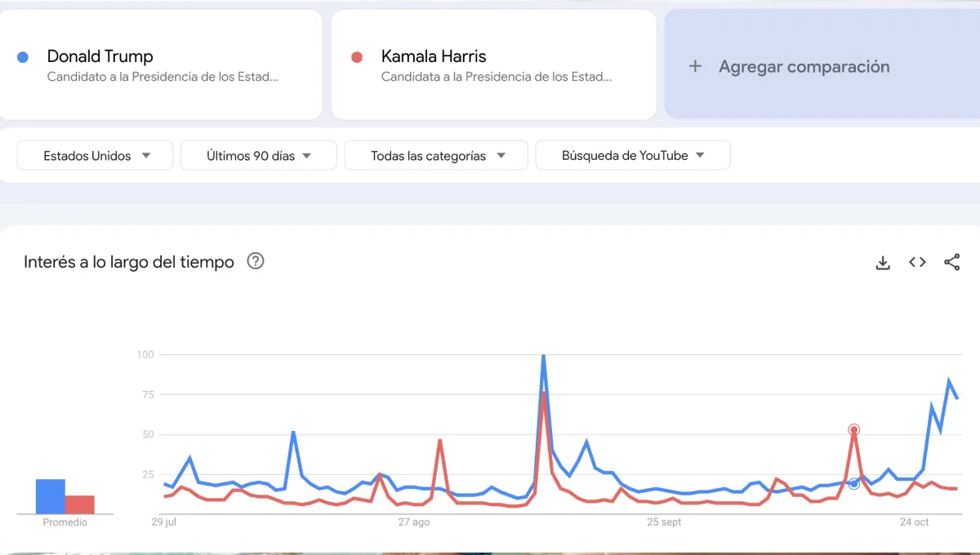Download the trends data as CSV
The height and width of the screenshot is (555, 980).
point(882,262)
